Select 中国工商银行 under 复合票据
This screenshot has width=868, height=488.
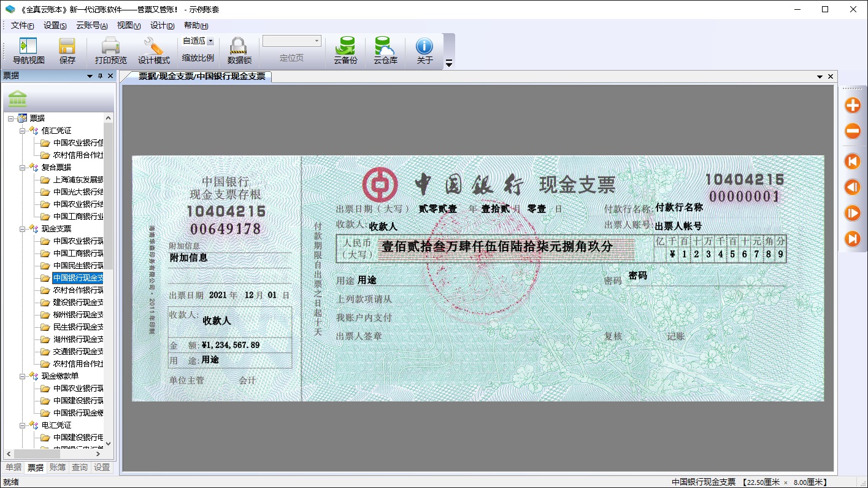(x=78, y=216)
